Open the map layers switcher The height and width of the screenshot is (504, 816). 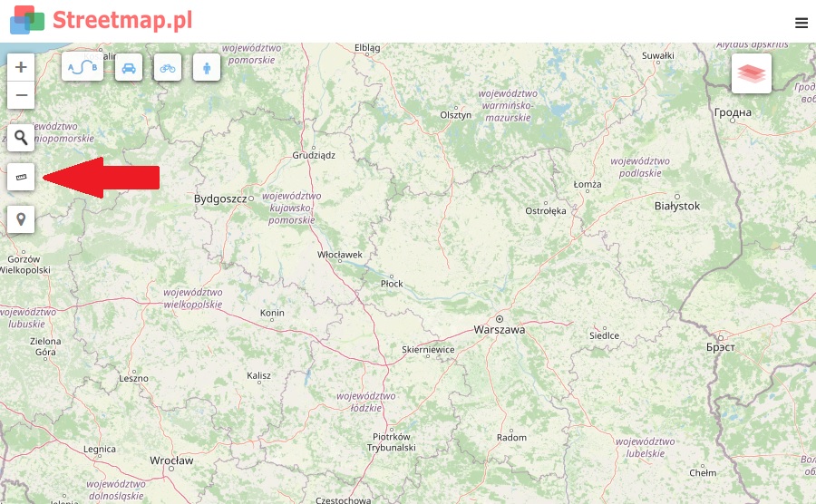click(x=752, y=73)
